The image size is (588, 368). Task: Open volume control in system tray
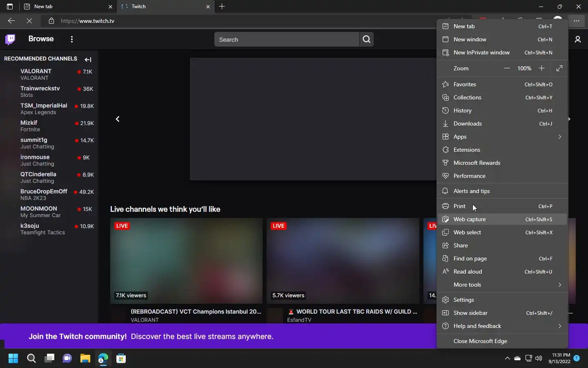coord(539,358)
